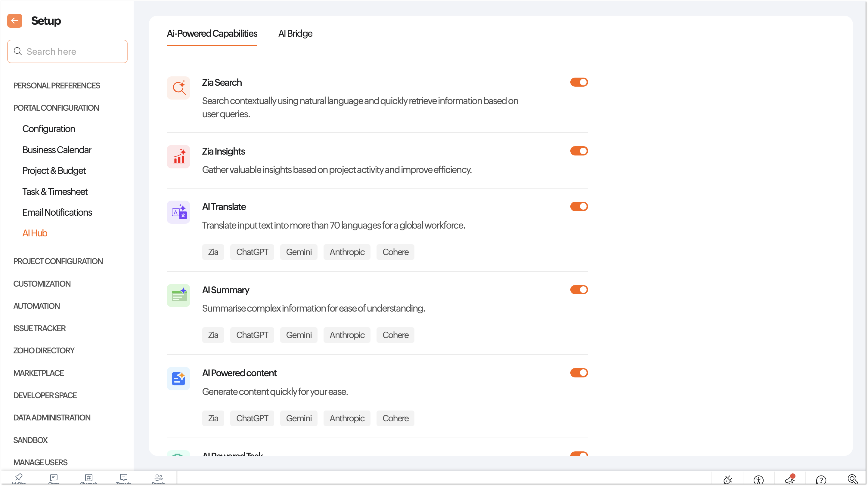Open Channels from the bottom bar
This screenshot has height=486, width=868.
click(x=88, y=478)
